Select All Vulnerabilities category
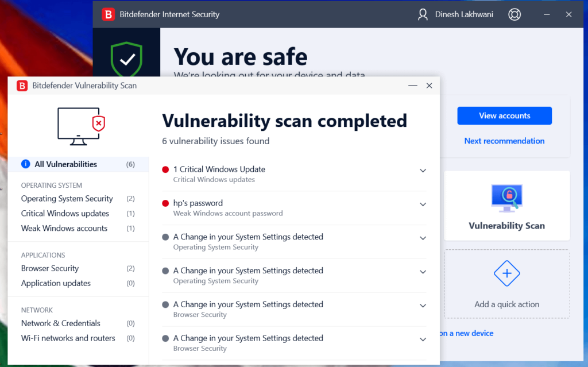 coord(78,164)
